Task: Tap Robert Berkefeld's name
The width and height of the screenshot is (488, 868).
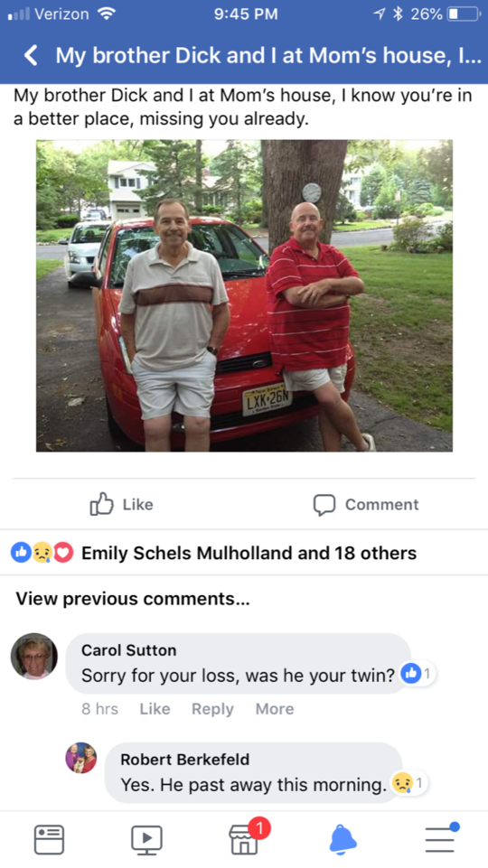Action: click(x=185, y=760)
